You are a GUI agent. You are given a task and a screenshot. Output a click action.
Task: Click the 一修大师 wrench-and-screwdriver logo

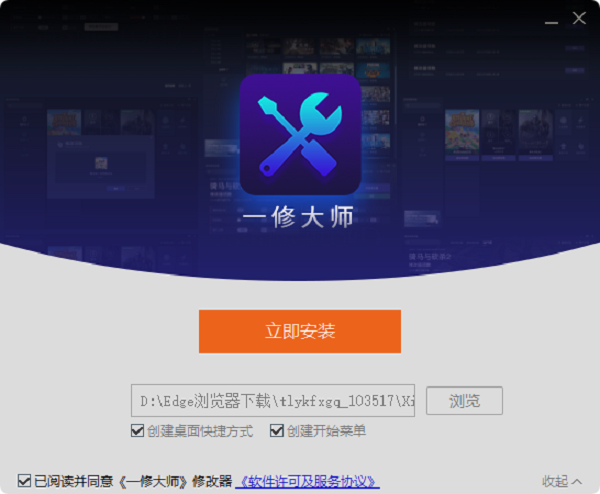tap(300, 135)
